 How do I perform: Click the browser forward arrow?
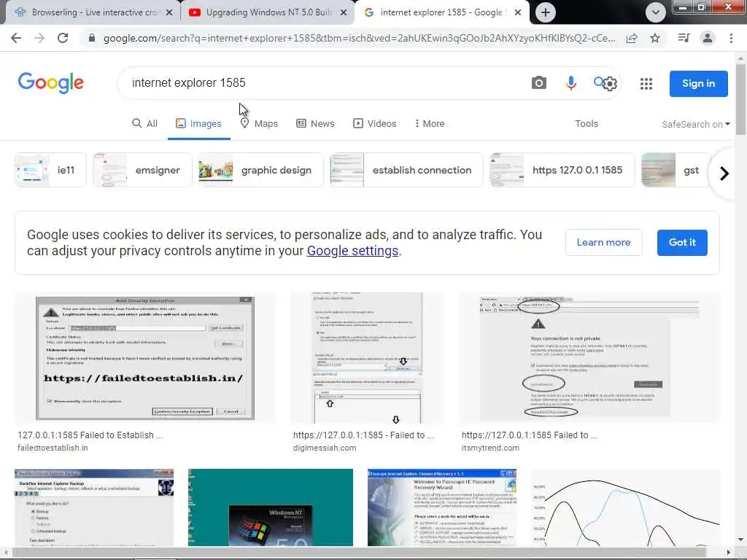[x=39, y=38]
